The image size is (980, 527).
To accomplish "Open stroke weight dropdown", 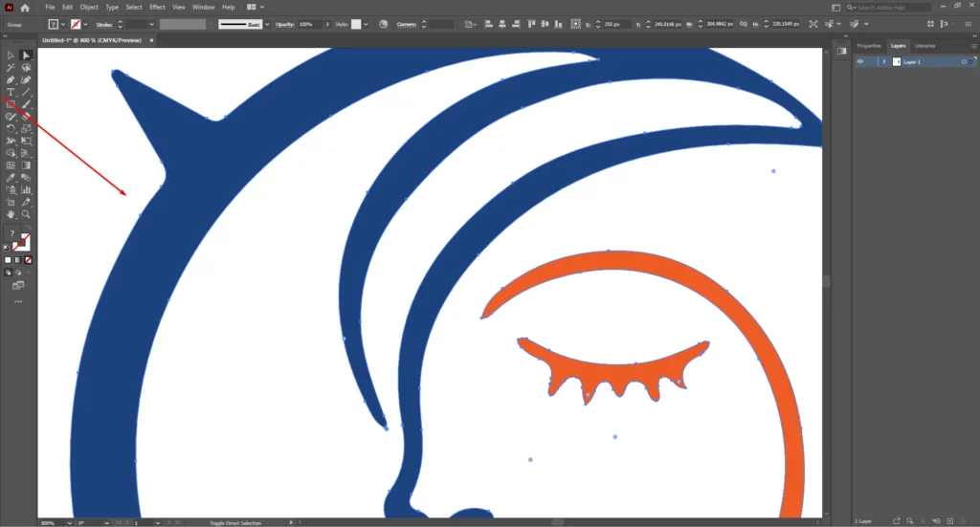I will click(x=152, y=24).
